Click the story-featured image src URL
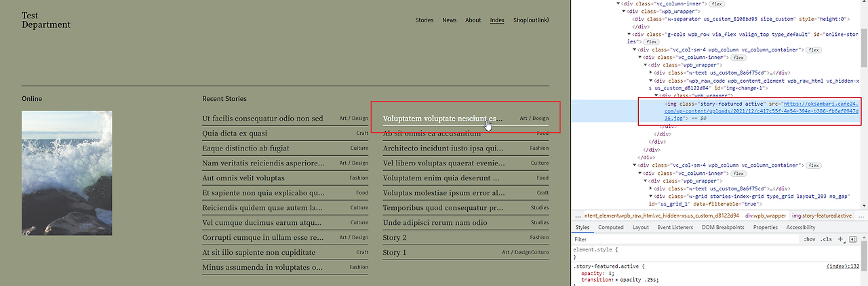This screenshot has width=868, height=286. 761,110
